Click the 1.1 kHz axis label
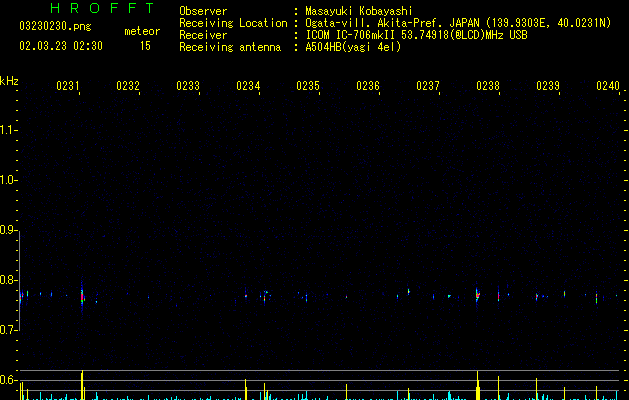 click(8, 130)
